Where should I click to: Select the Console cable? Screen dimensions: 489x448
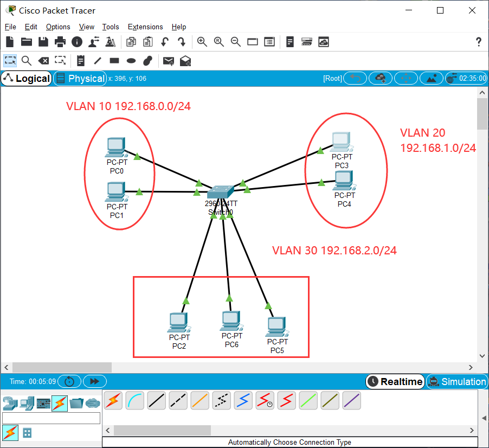pyautogui.click(x=135, y=401)
